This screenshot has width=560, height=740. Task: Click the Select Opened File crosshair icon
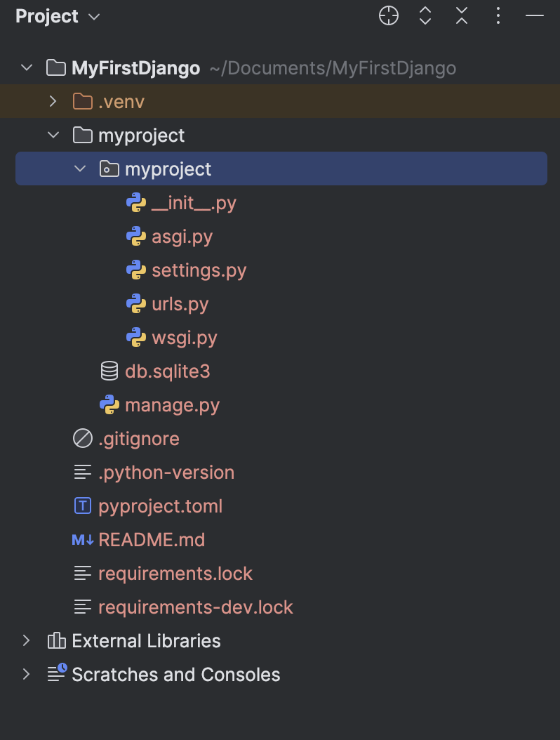point(388,16)
